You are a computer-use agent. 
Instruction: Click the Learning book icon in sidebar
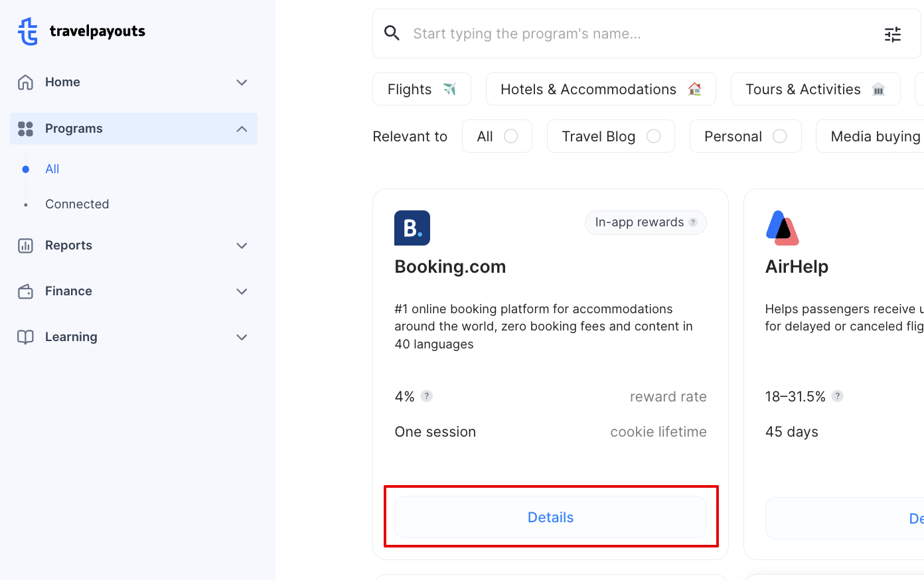pyautogui.click(x=25, y=337)
